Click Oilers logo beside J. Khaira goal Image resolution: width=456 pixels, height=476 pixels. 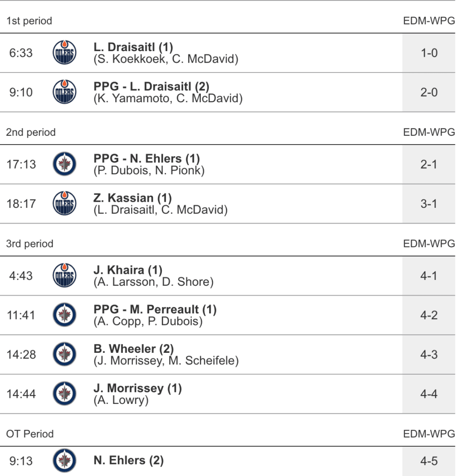64,276
